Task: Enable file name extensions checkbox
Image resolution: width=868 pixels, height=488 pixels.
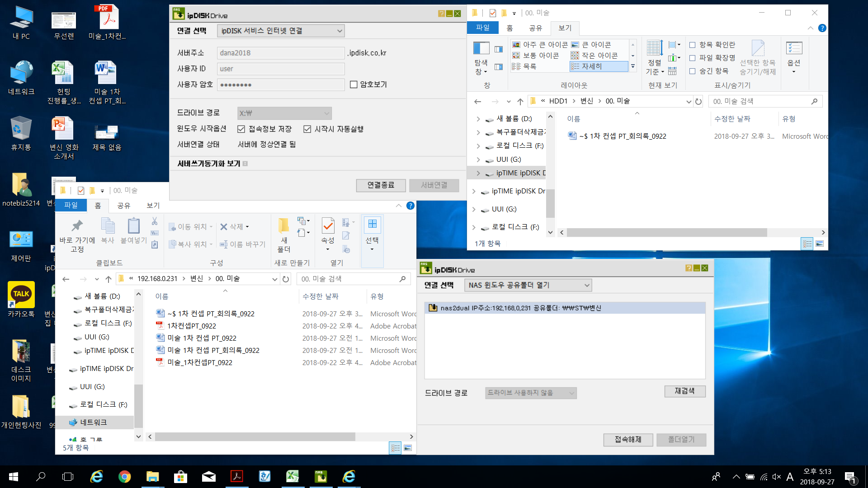Action: coord(692,58)
